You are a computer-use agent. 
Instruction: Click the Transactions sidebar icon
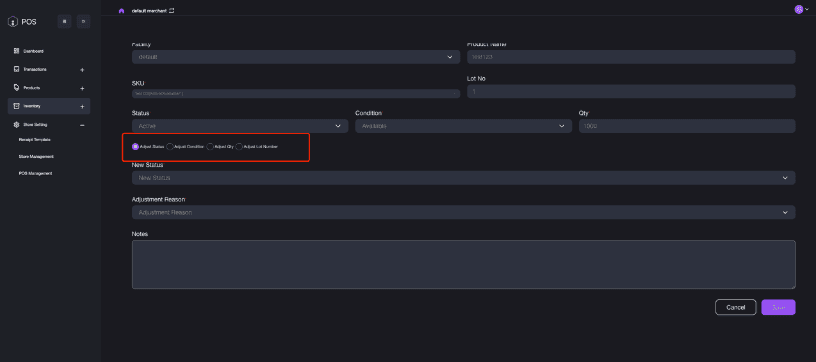pos(16,69)
